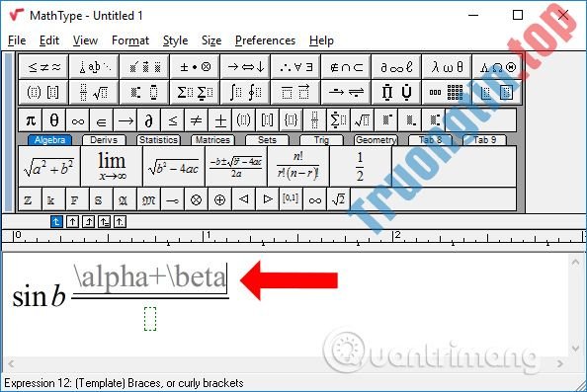
Task: Switch to the Derivs tab
Action: (104, 140)
